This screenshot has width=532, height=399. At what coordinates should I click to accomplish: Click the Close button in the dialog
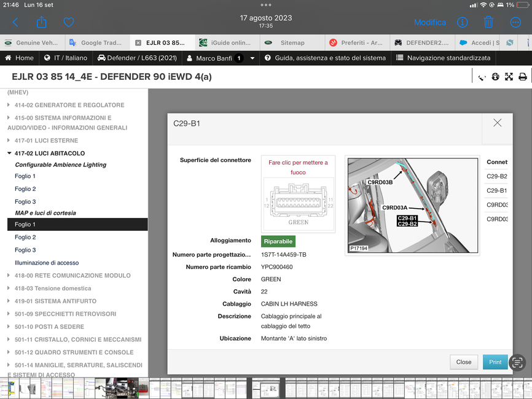click(x=464, y=362)
